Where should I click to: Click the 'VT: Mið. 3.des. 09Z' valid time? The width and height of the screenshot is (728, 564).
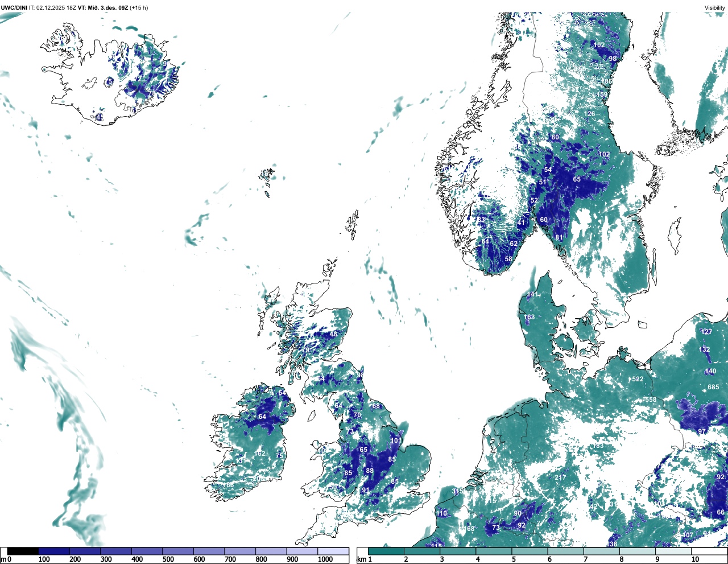tap(102, 7)
